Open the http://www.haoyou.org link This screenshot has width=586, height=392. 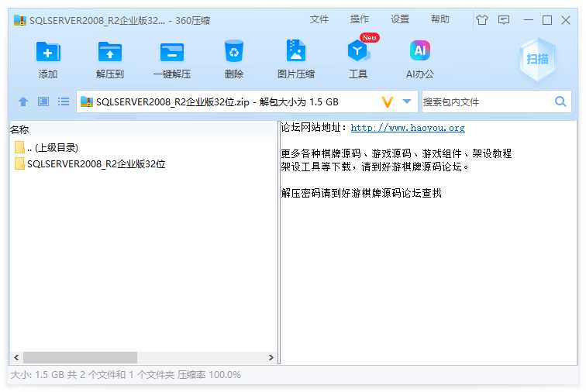408,128
